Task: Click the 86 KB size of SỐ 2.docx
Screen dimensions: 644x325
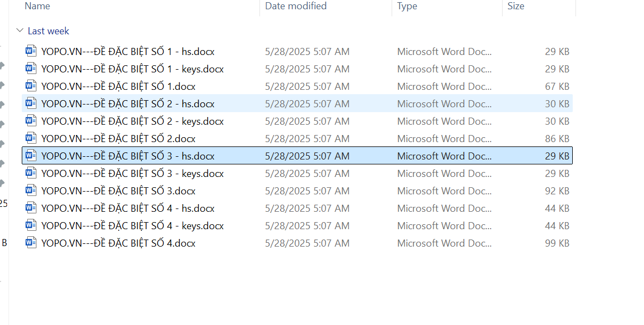Action: [557, 139]
